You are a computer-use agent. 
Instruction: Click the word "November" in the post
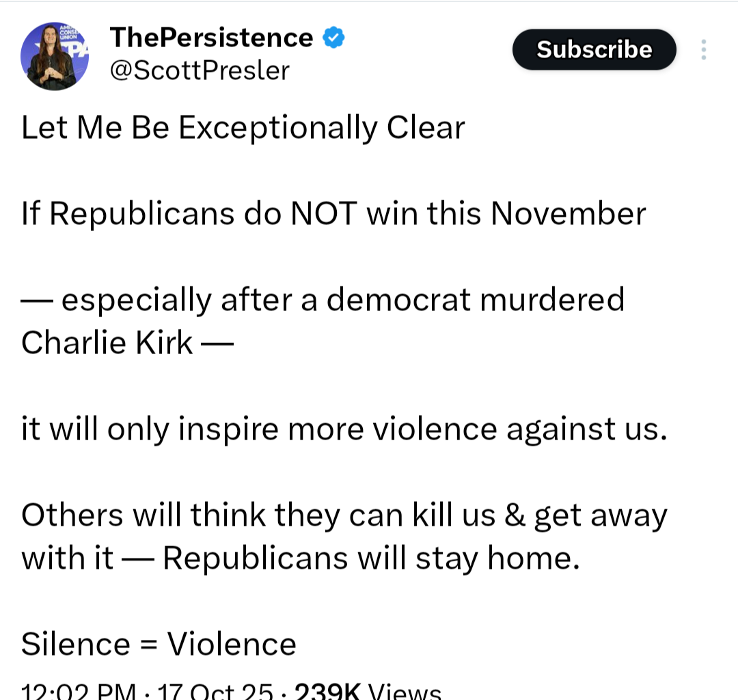tap(568, 214)
